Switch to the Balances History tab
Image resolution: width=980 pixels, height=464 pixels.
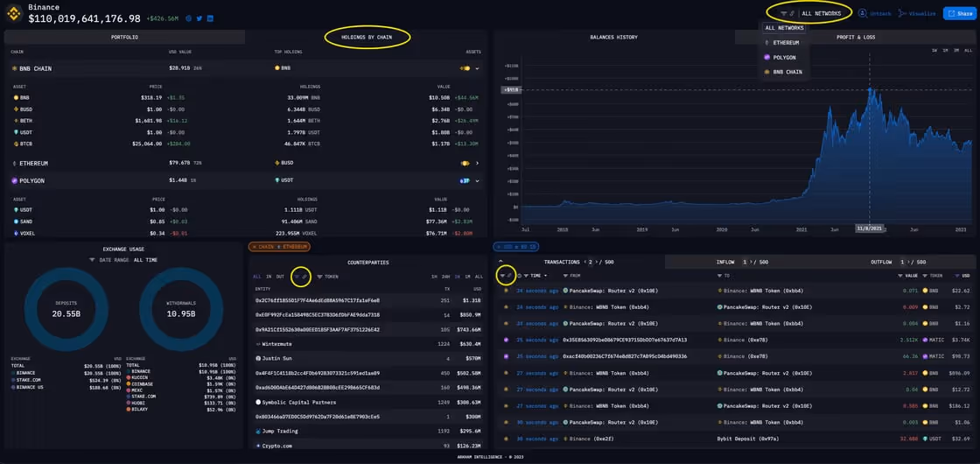[613, 38]
